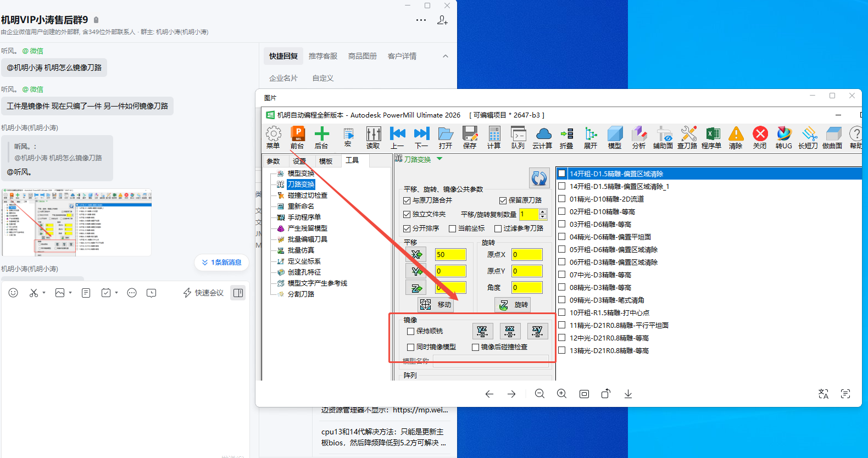This screenshot has width=868, height=458.
Task: Open the emoji picker in chat toolbar
Action: point(13,293)
